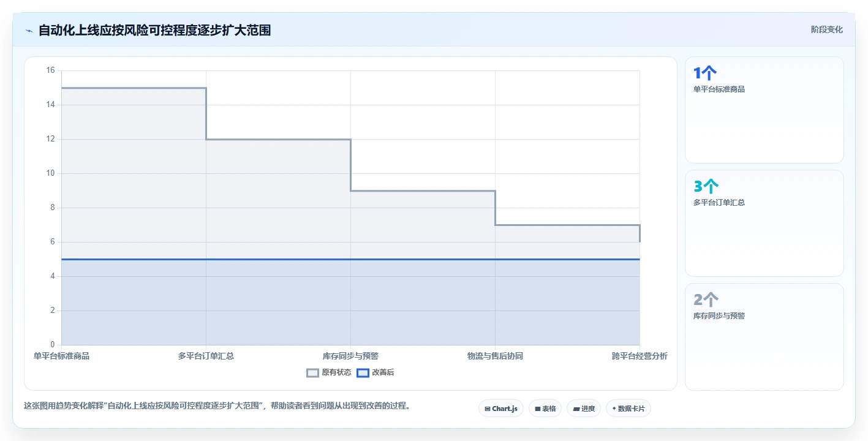This screenshot has height=441, width=868.
Task: Open the 库存同步与预警 data card
Action: click(764, 337)
